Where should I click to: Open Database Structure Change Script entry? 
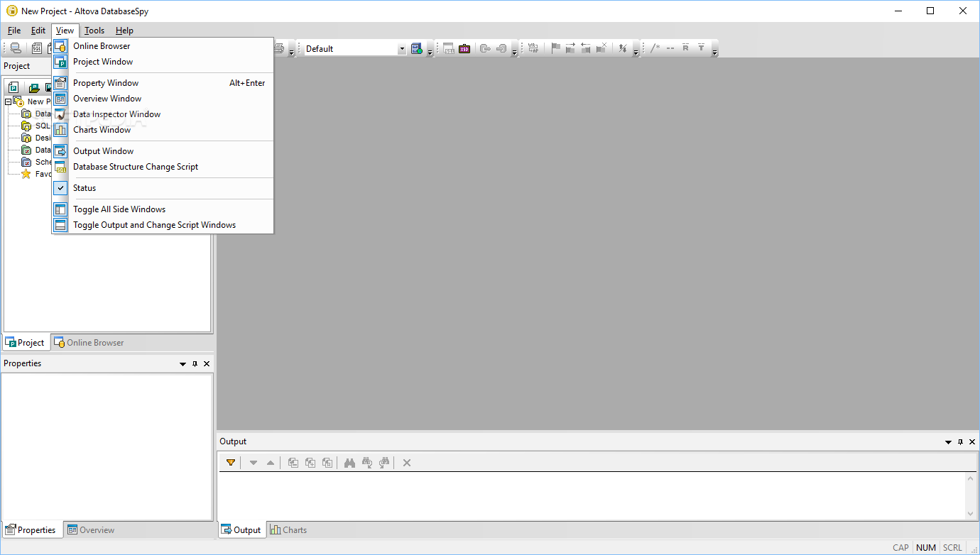pyautogui.click(x=163, y=167)
